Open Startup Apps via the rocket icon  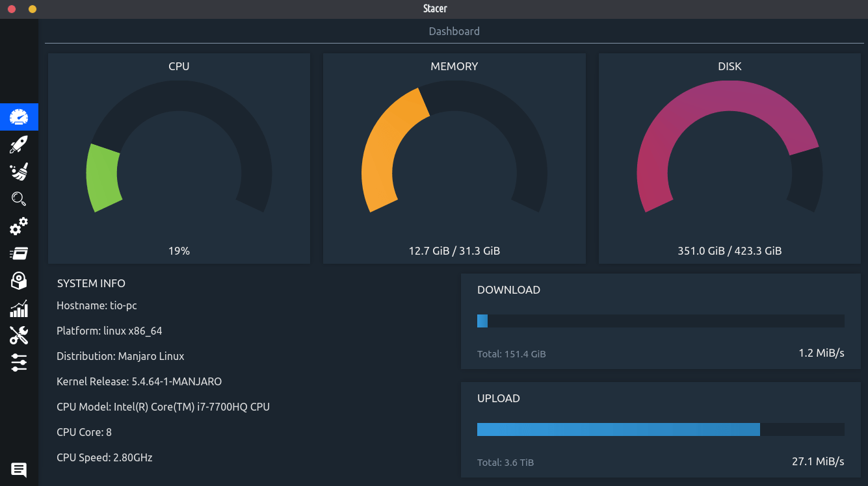19,144
